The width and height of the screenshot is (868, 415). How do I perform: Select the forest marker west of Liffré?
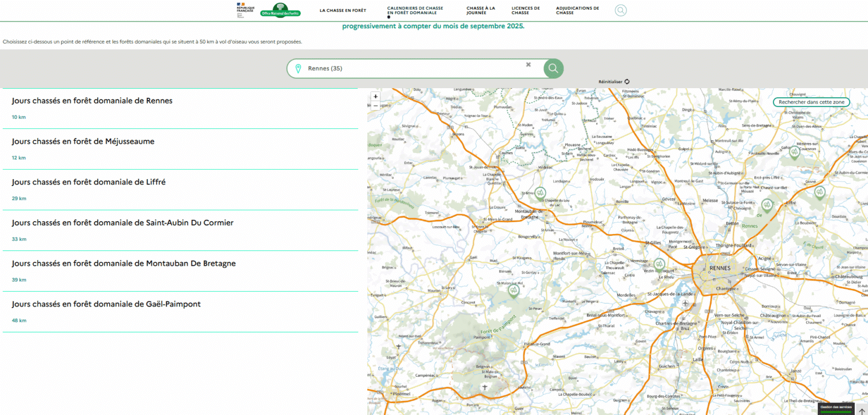766,204
